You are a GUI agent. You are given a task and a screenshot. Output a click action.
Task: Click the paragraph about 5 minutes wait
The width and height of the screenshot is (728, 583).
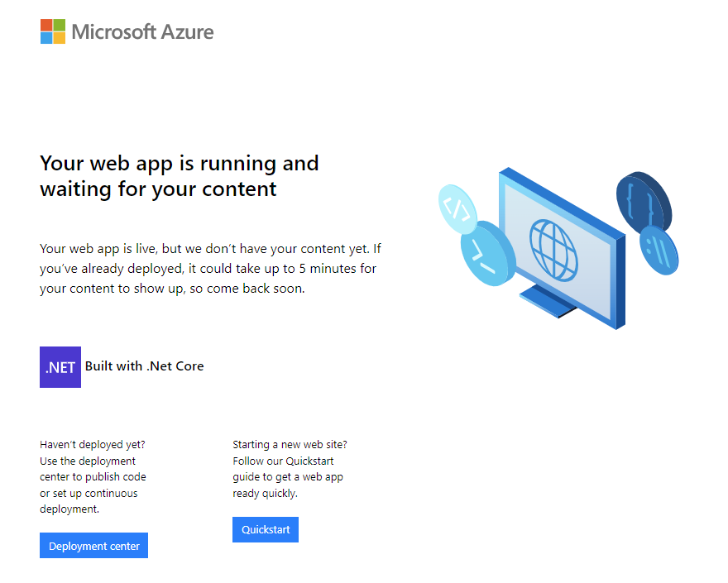(210, 269)
